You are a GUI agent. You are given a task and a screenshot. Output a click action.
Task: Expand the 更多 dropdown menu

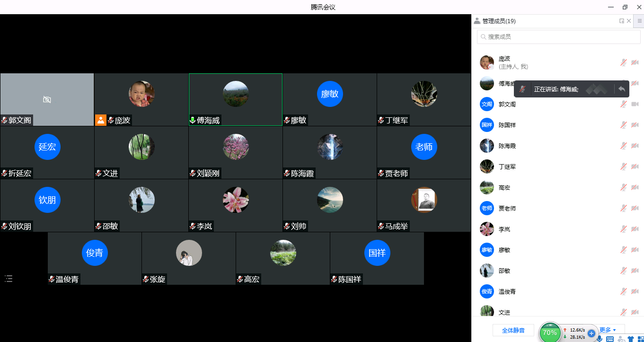[608, 330]
